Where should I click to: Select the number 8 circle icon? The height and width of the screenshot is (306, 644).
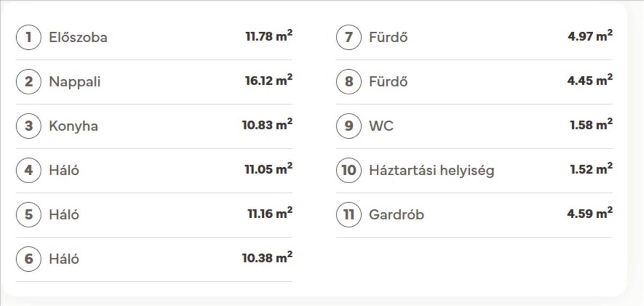(x=349, y=82)
